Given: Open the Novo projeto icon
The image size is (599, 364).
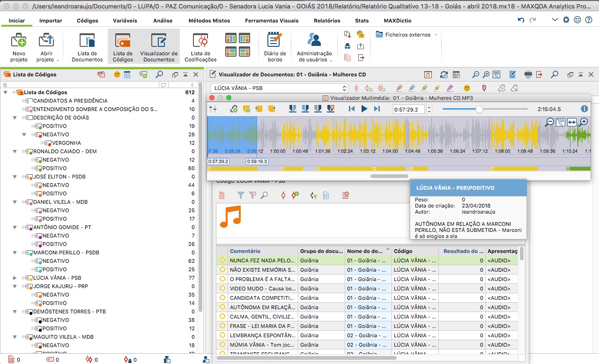Looking at the screenshot, I should click(x=19, y=47).
